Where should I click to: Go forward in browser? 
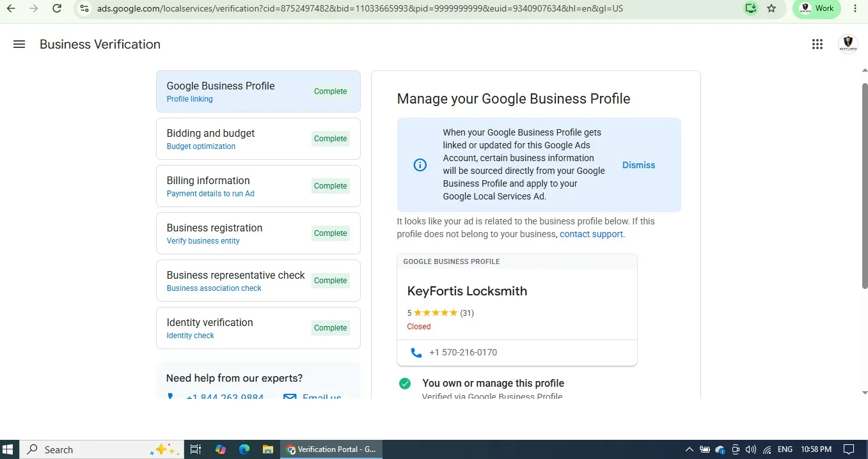[34, 8]
